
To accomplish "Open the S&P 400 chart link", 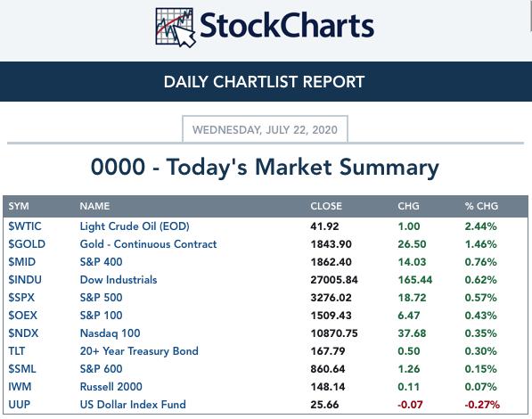I will tap(101, 262).
